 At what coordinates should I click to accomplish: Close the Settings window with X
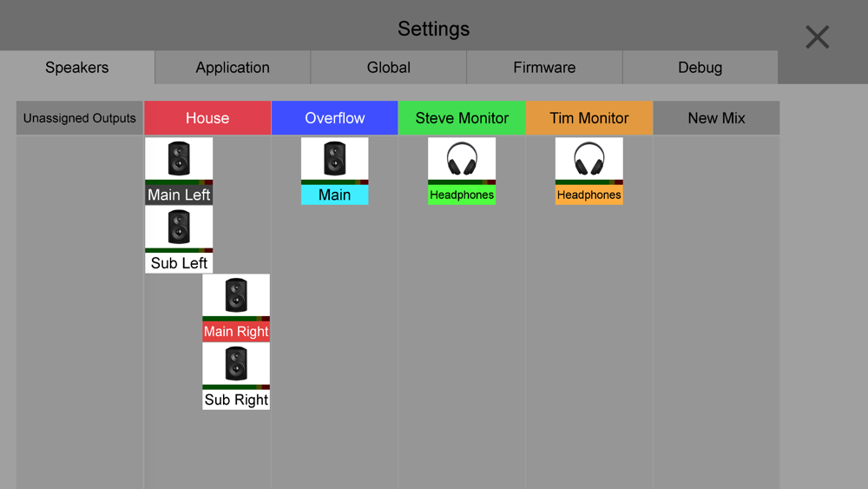(817, 37)
